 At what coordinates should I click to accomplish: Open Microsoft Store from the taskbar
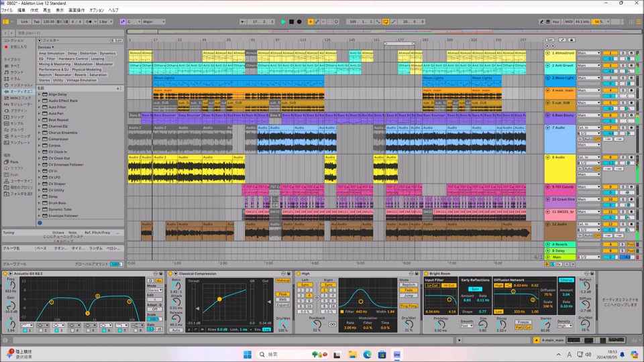382,355
